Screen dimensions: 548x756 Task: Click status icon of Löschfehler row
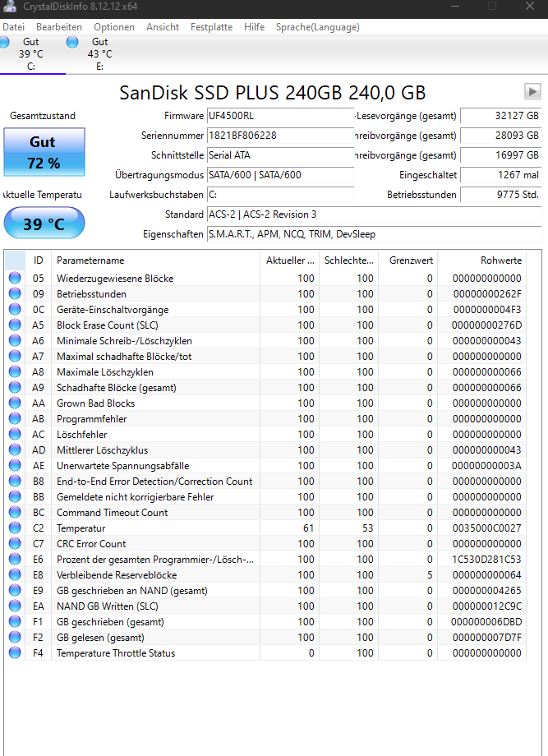[x=15, y=434]
